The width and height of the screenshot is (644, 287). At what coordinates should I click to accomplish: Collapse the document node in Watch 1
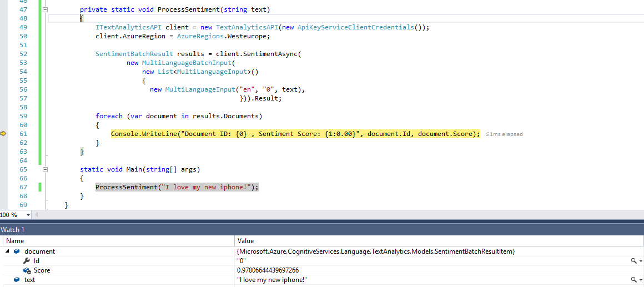8,251
